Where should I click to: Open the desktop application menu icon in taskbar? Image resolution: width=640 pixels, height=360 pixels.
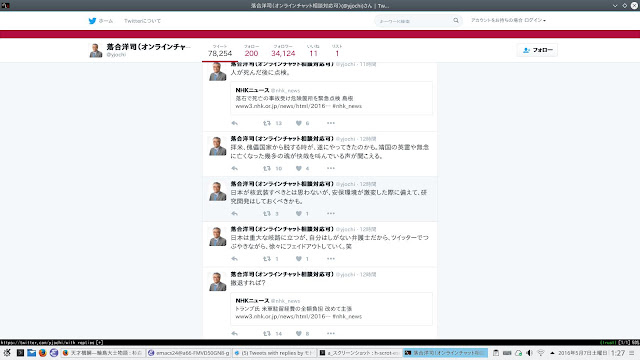click(x=7, y=353)
